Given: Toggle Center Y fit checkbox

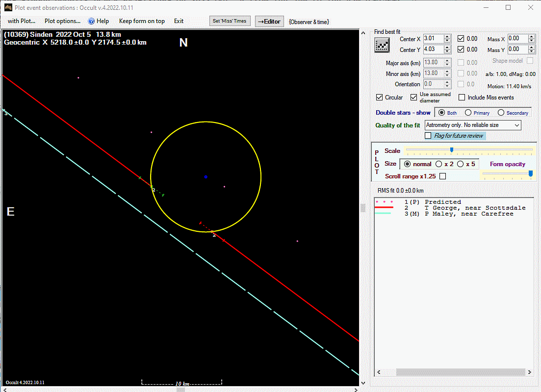Looking at the screenshot, I should tap(461, 49).
